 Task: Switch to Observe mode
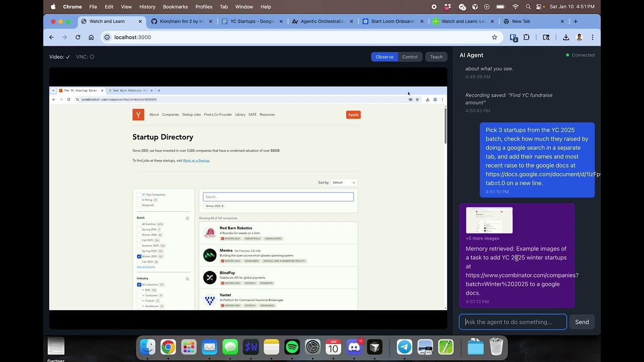[x=384, y=57]
